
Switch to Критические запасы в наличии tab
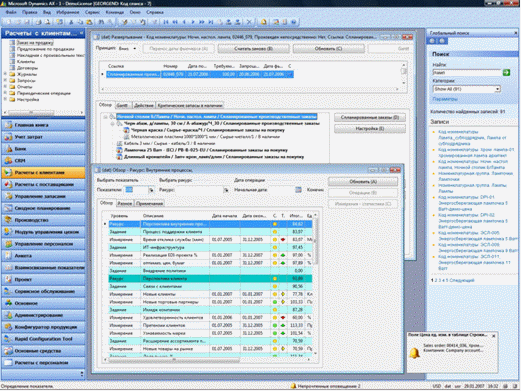(190, 105)
